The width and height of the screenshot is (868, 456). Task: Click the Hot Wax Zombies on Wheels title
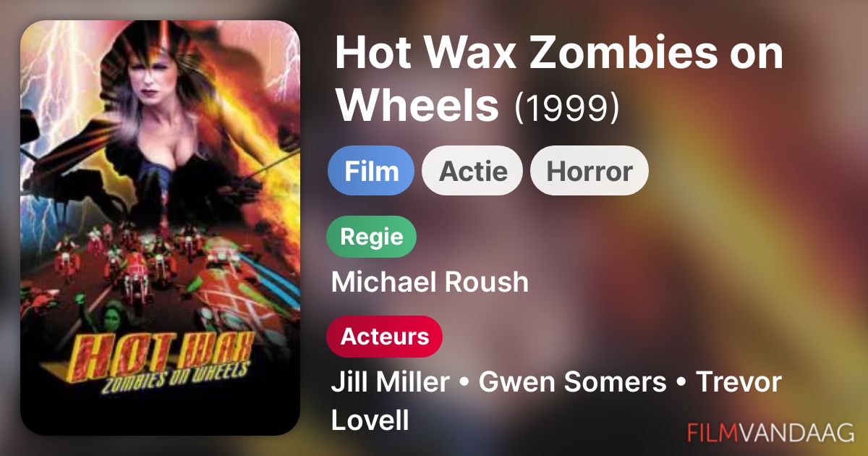(559, 78)
